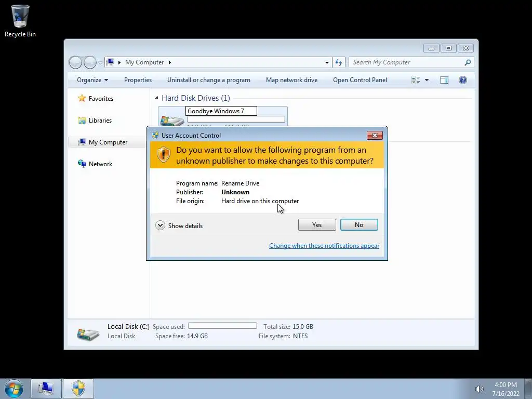Edit the Goodbye Windows 7 name field
532x399 pixels.
click(221, 111)
